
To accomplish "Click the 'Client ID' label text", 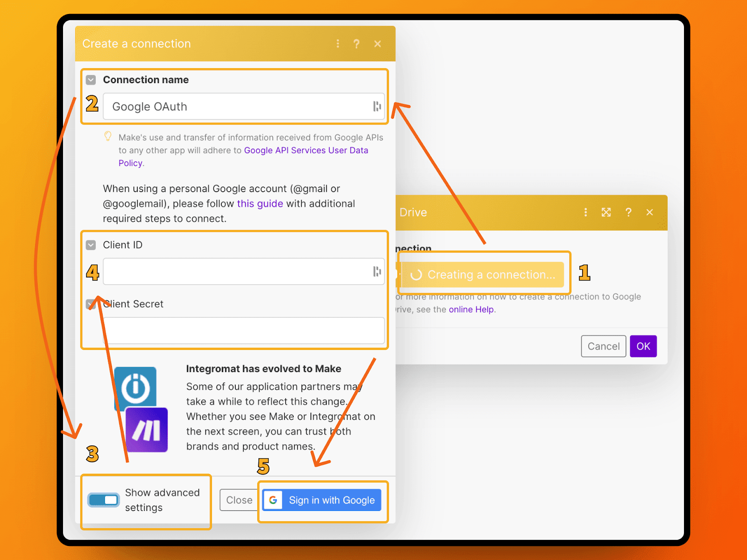I will click(x=123, y=245).
